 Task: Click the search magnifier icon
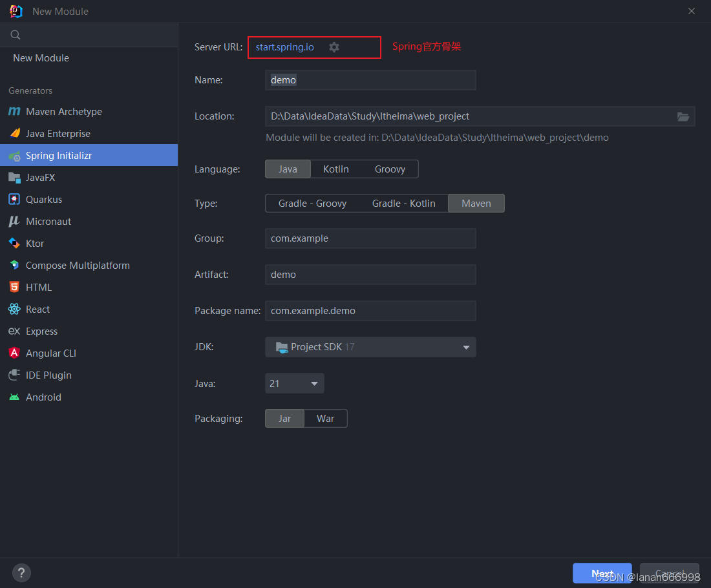[x=16, y=35]
